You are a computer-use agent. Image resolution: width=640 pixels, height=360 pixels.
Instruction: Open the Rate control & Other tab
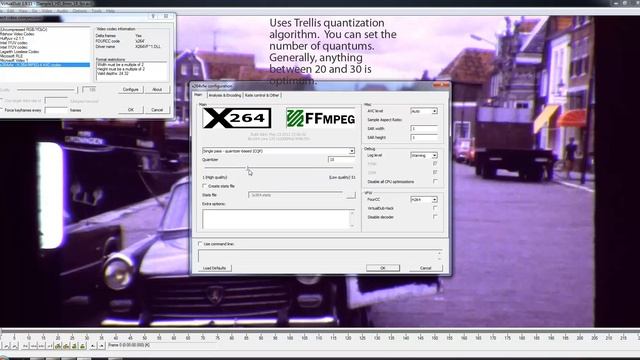(262, 95)
